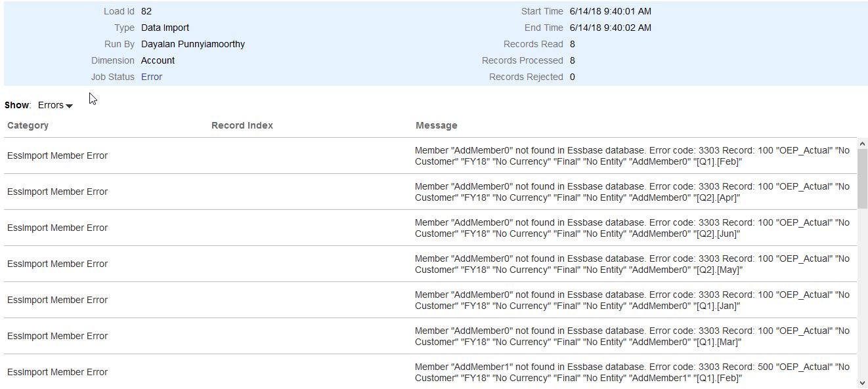This screenshot has height=389, width=868.
Task: Click the Record Index column header
Action: tap(242, 125)
